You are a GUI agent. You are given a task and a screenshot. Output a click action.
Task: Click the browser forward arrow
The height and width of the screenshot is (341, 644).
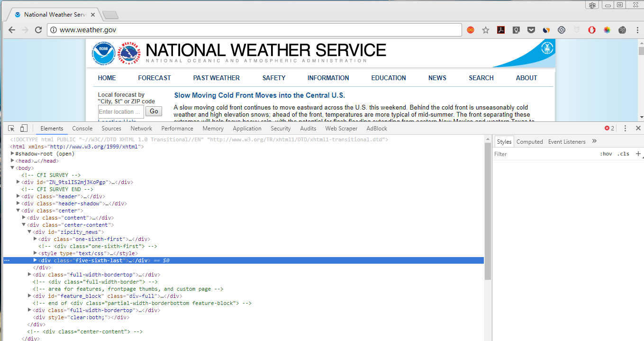pyautogui.click(x=25, y=30)
